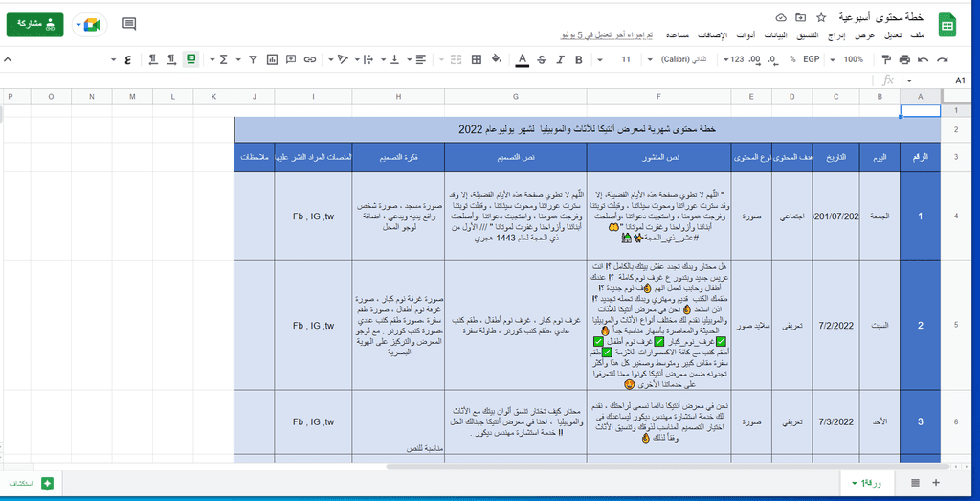The height and width of the screenshot is (501, 980).
Task: Toggle Italic formatting
Action: pyautogui.click(x=560, y=60)
